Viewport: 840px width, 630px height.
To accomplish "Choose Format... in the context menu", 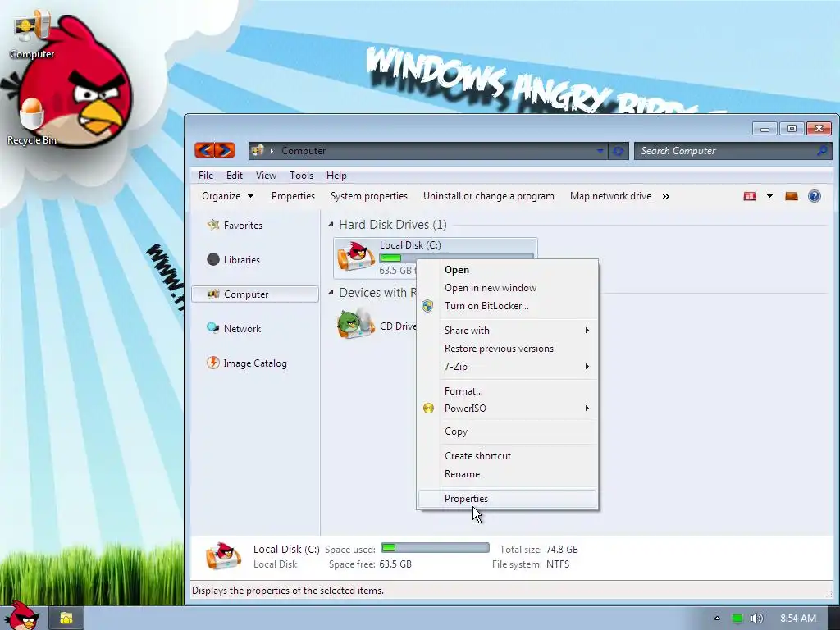I will [507, 391].
